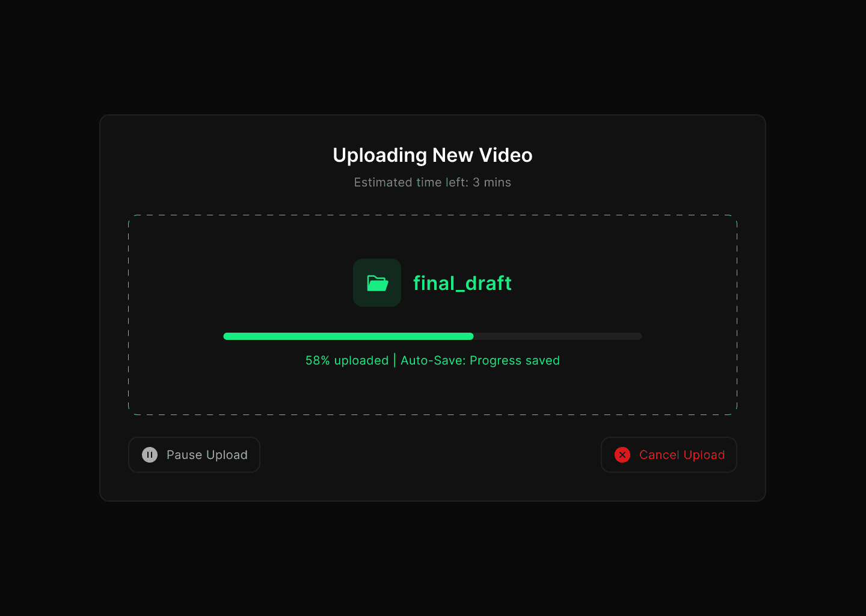Click the green open-folder file icon
Viewport: 866px width, 616px height.
coord(377,283)
